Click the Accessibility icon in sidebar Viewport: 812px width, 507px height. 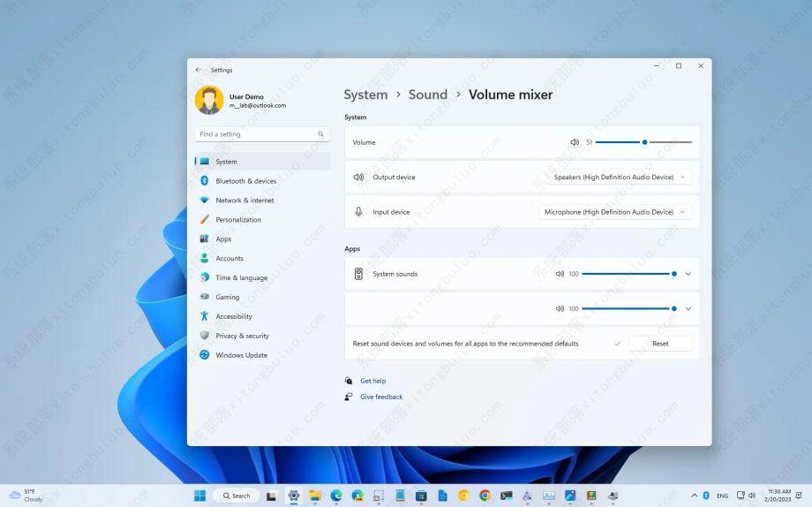205,316
